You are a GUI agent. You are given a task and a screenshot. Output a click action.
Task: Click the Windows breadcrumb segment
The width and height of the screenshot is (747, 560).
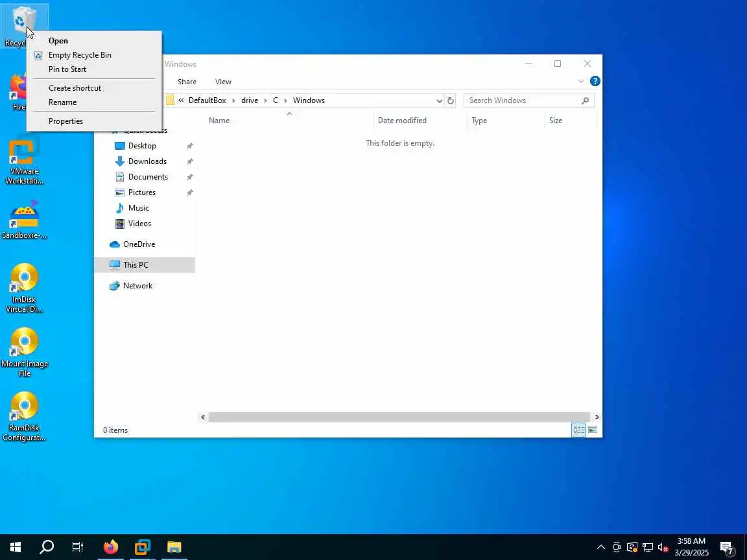click(309, 100)
